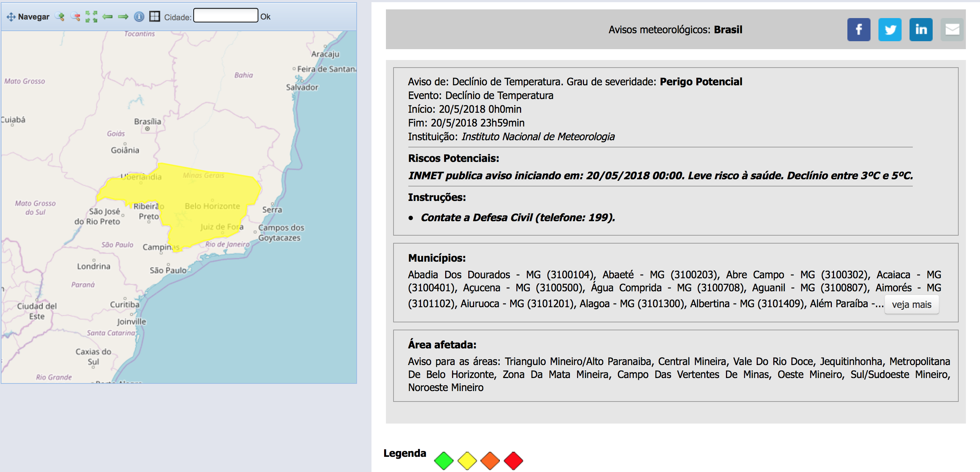Click Ribeirão Preto label on map
The height and width of the screenshot is (472, 980).
(149, 211)
